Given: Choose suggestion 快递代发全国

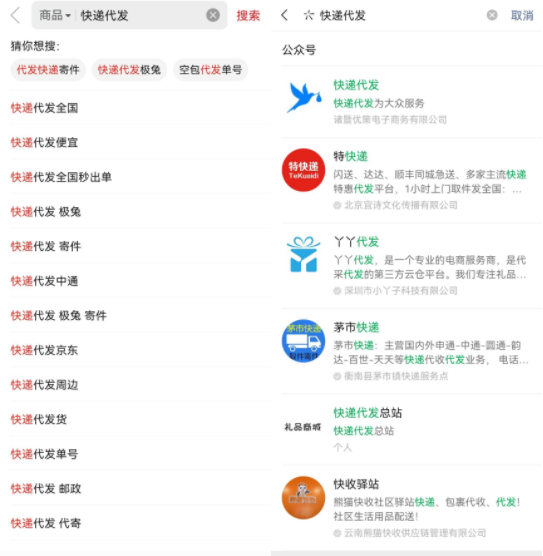Looking at the screenshot, I should pos(140,108).
